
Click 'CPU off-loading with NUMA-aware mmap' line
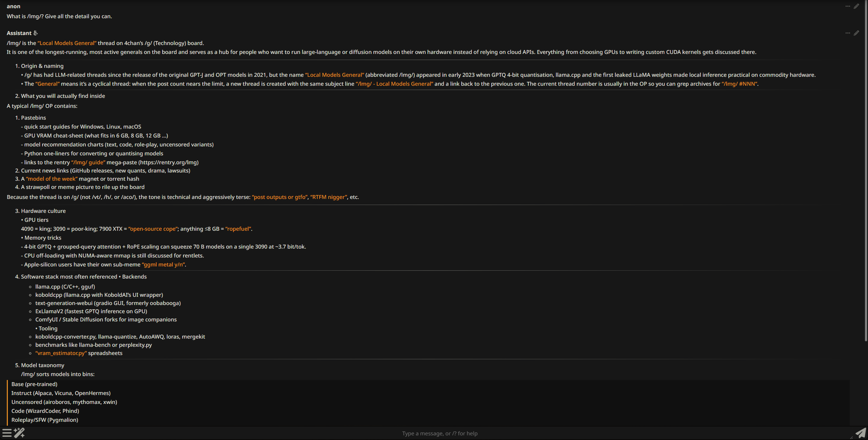click(113, 256)
